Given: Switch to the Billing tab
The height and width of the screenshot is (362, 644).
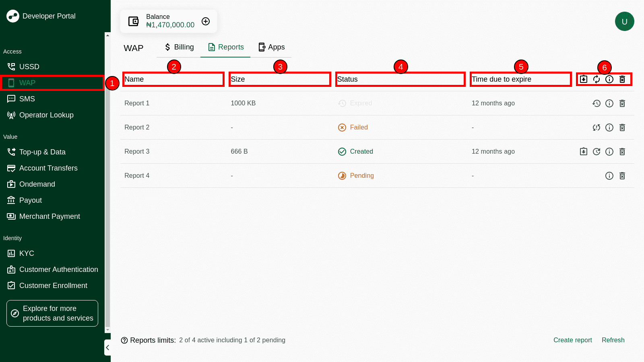Looking at the screenshot, I should pos(179,47).
